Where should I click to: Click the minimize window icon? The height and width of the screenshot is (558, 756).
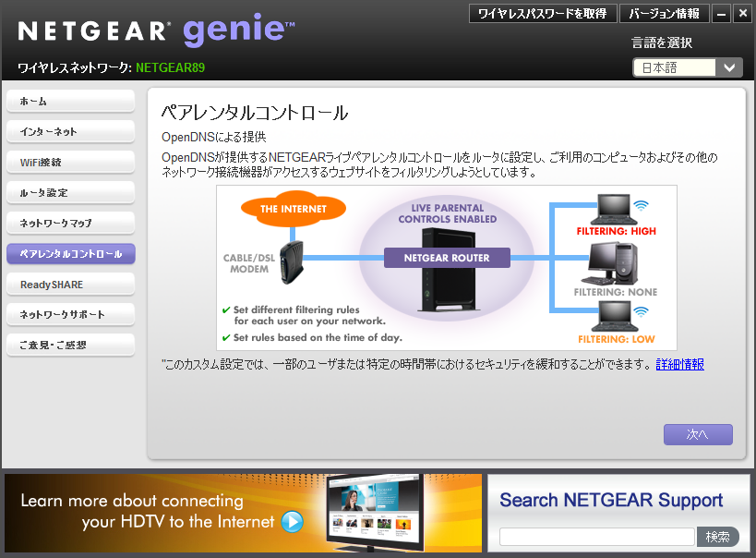click(721, 13)
